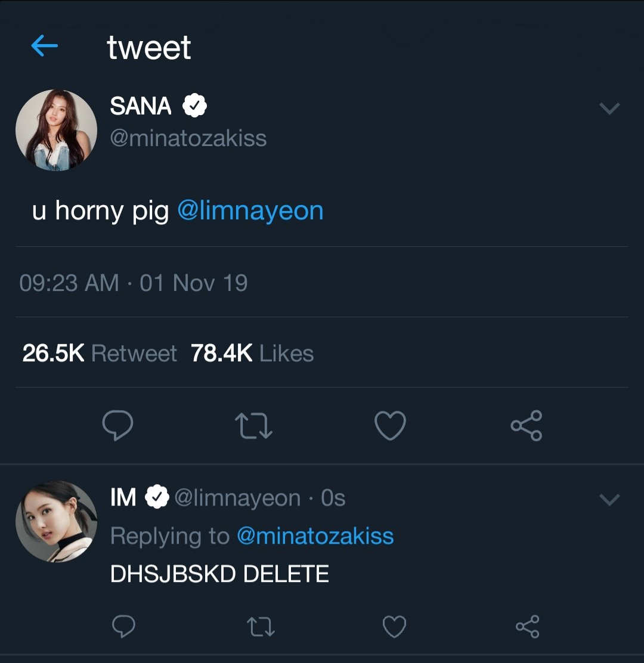Screen dimensions: 644x663
Task: Click IM's verified badge
Action: tap(157, 497)
